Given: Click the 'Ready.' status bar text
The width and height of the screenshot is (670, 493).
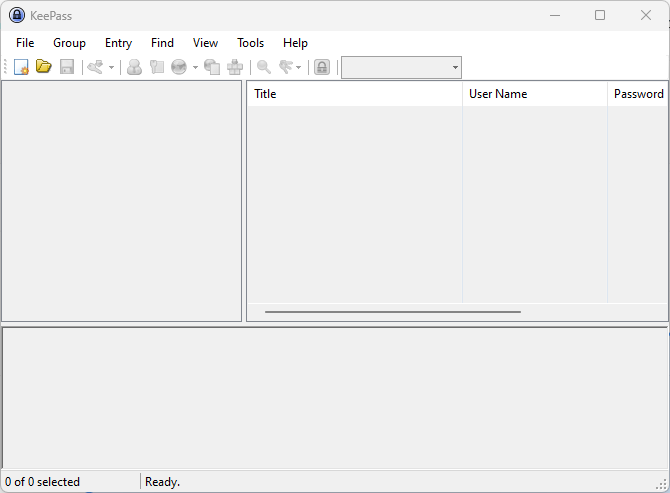Looking at the screenshot, I should point(162,482).
